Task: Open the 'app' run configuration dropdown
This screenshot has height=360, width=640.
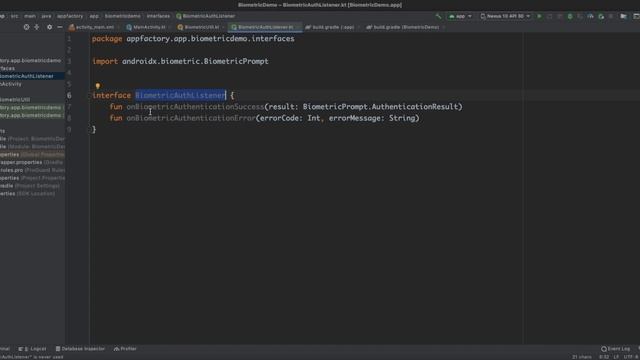Action: 460,16
